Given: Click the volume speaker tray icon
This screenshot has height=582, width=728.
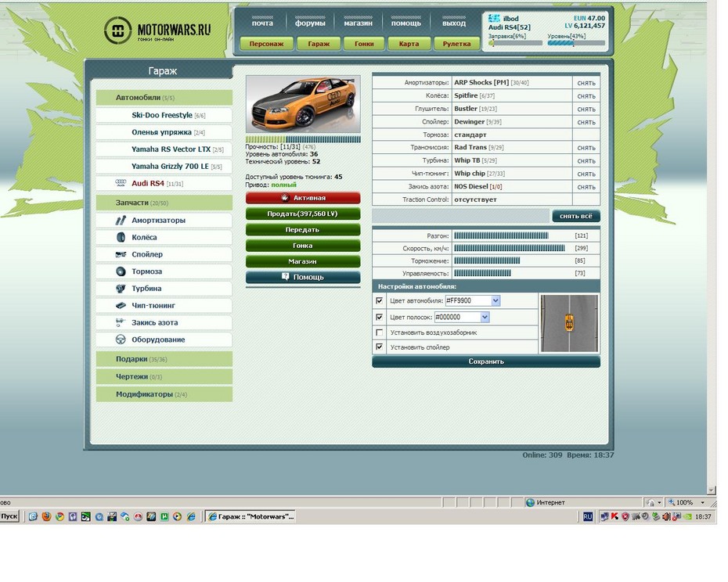Looking at the screenshot, I should tap(666, 516).
